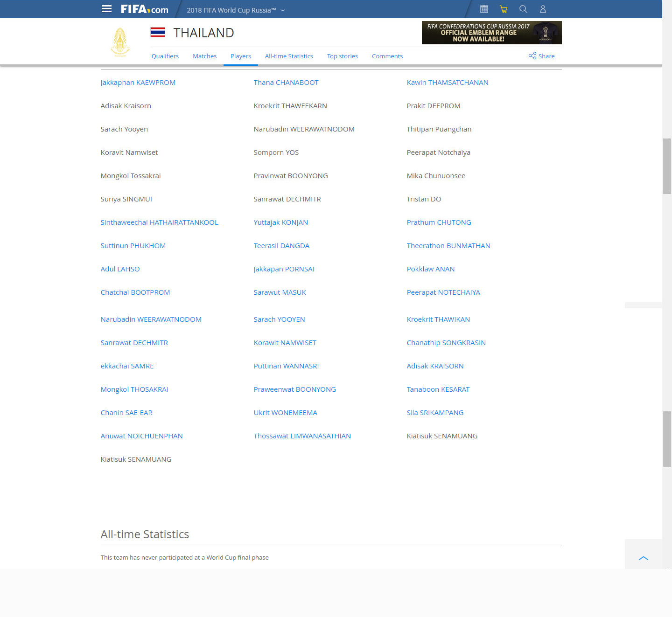Open Pokklaw ANAN player link
672x617 pixels.
pyautogui.click(x=431, y=269)
